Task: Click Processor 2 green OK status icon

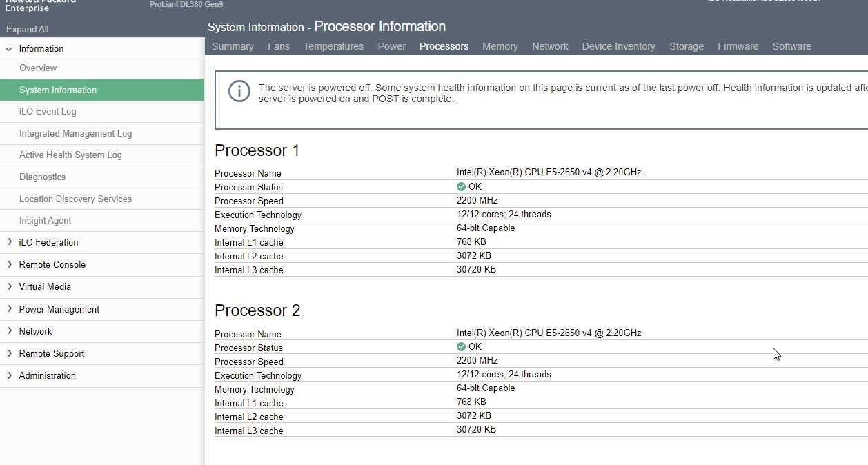Action: (461, 346)
